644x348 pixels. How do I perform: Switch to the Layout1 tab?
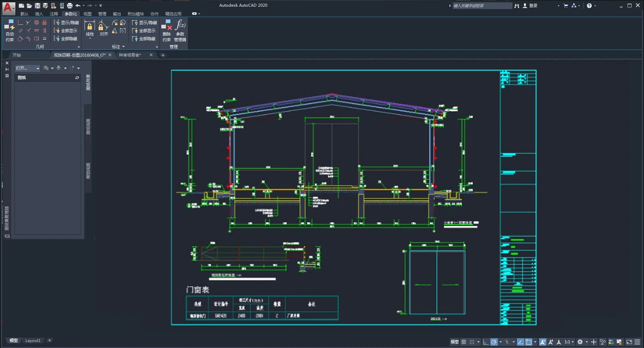pyautogui.click(x=33, y=341)
